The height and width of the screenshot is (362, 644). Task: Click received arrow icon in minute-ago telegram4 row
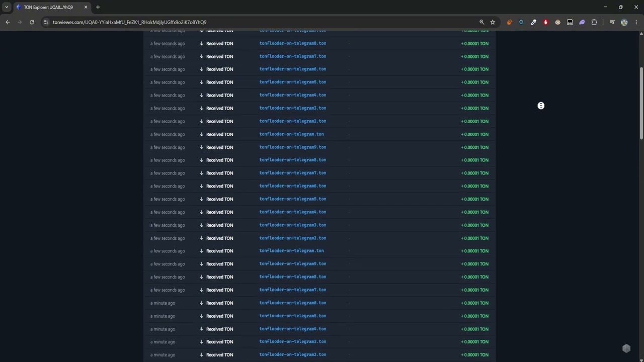pyautogui.click(x=202, y=329)
